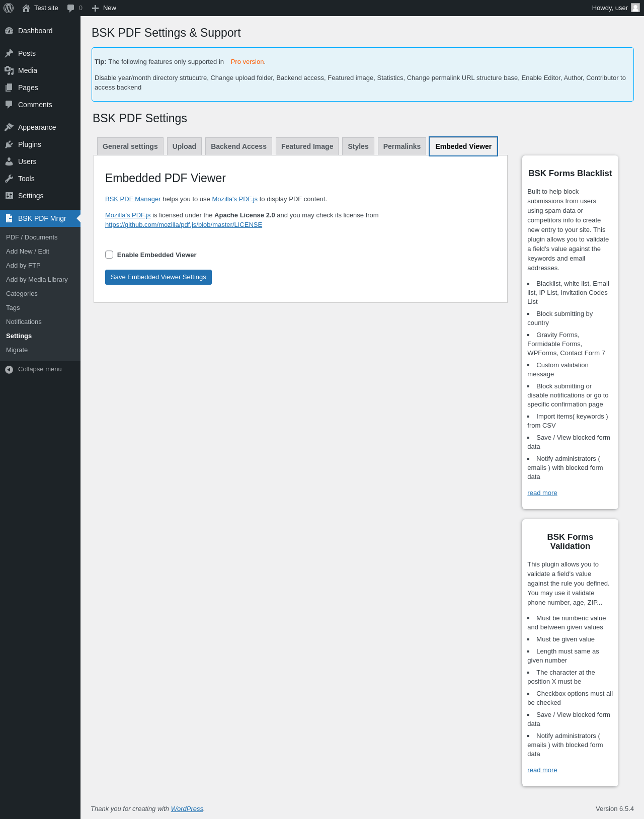Open Notifications submenu item
Screen dimensions: 644x819
click(40, 322)
